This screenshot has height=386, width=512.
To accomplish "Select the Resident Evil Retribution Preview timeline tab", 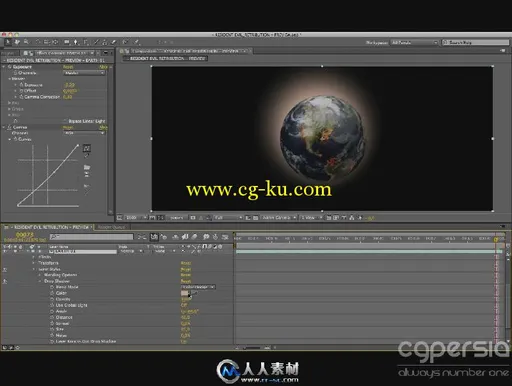I will [x=50, y=227].
